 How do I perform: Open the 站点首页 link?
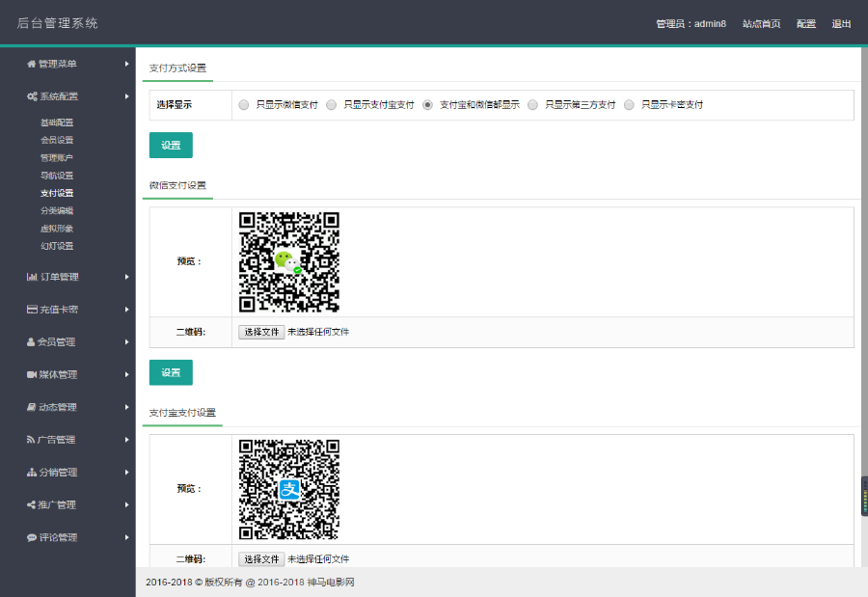(762, 23)
